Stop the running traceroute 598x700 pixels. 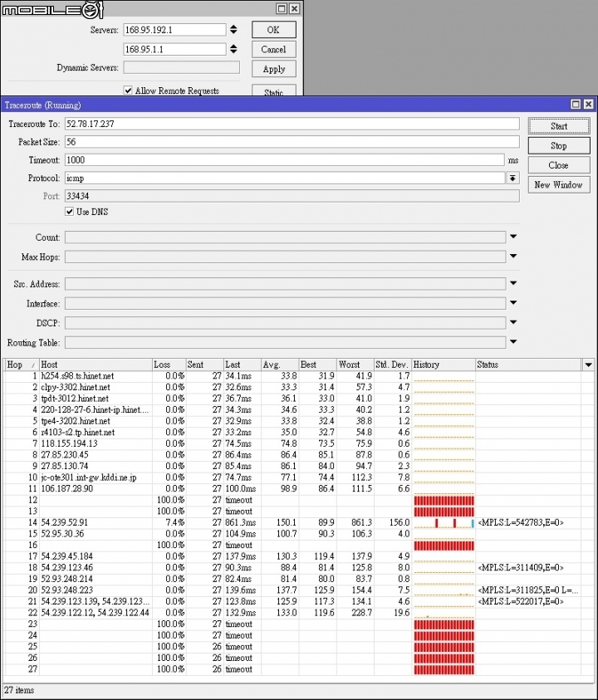(x=559, y=145)
